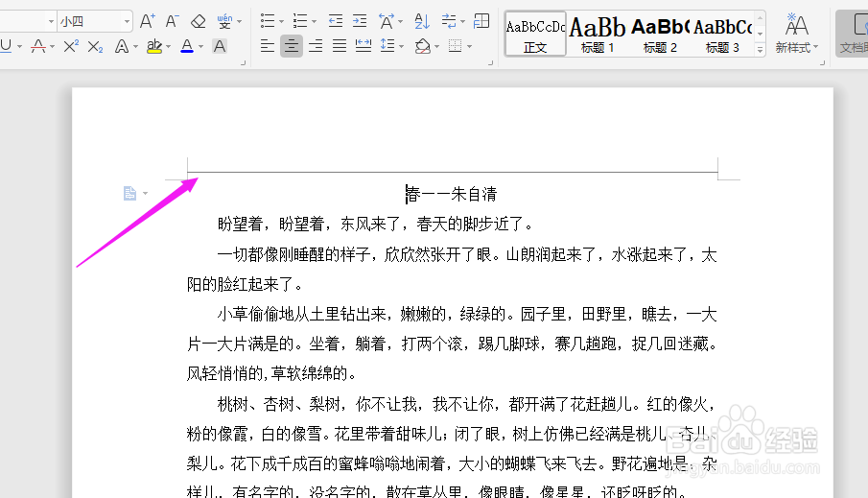Open font color dropdown arrow

pyautogui.click(x=201, y=47)
